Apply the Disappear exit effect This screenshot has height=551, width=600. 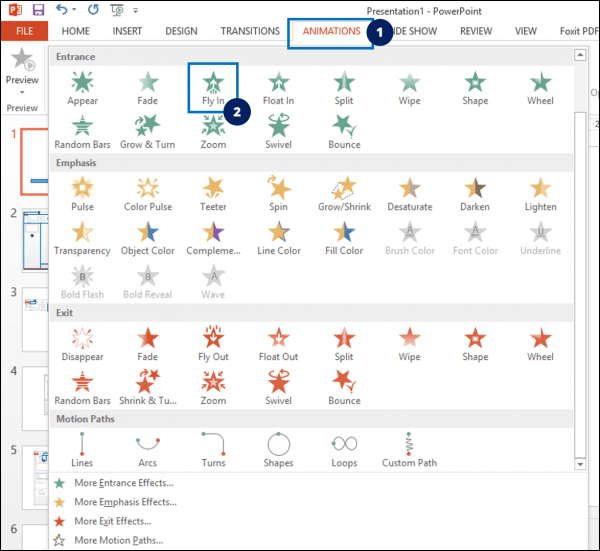[82, 342]
